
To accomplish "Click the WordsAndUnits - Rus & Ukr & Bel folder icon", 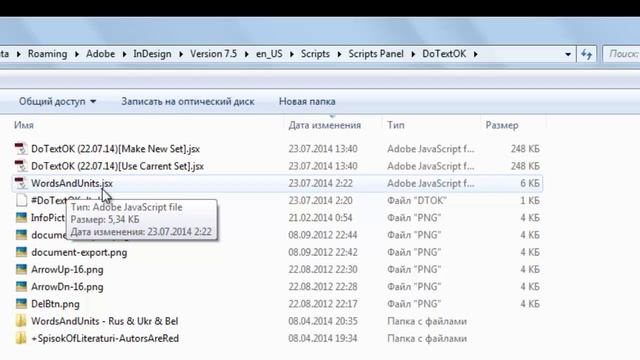I will [21, 321].
